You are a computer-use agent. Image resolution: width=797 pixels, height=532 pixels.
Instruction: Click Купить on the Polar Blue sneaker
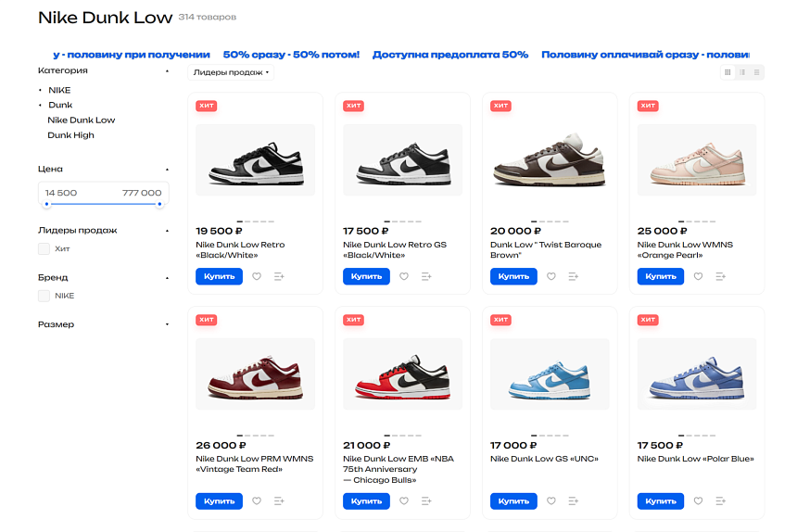coord(661,501)
